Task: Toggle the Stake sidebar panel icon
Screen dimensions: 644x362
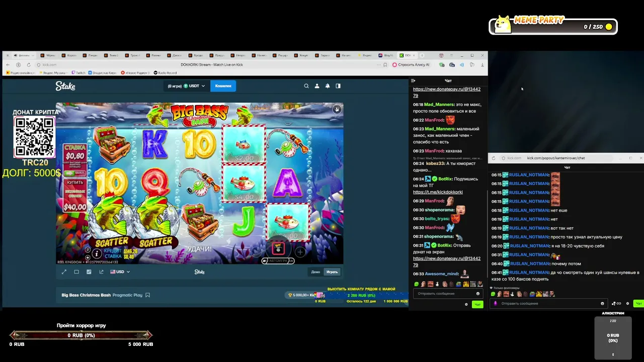Action: [338, 86]
